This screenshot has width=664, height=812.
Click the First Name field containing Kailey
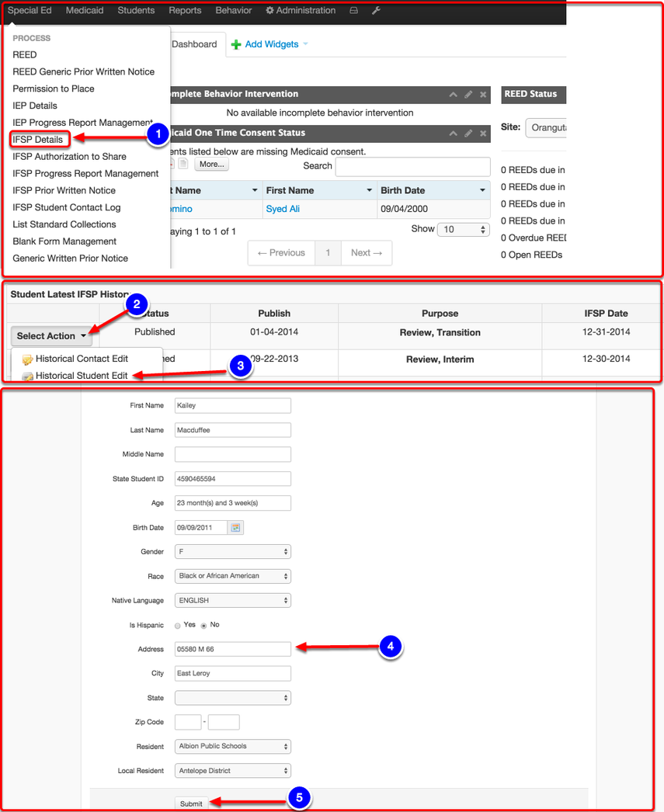[x=232, y=405]
